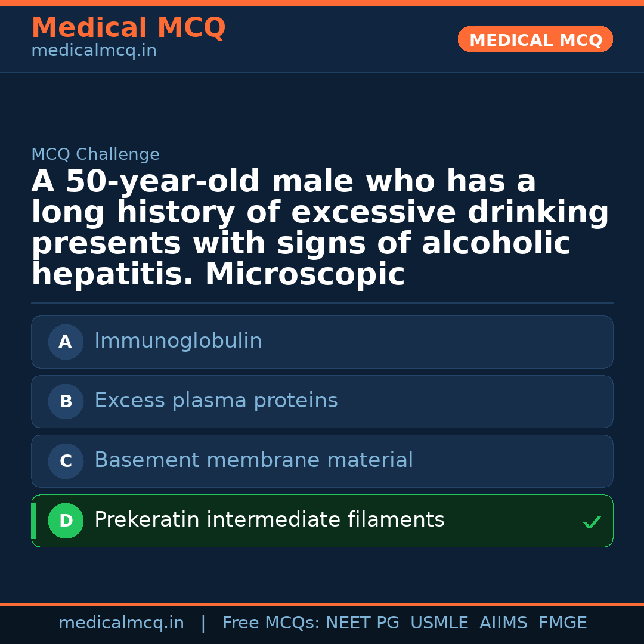Click the green checkmark on option D
Viewport: 644px width, 644px height.
[592, 522]
